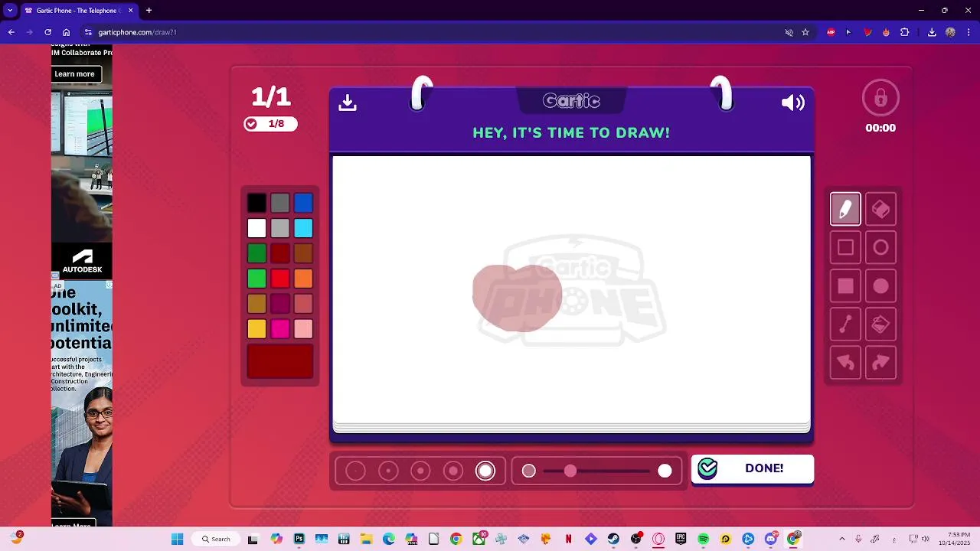Select the largest brush thickness
Image resolution: width=980 pixels, height=551 pixels.
pyautogui.click(x=485, y=471)
